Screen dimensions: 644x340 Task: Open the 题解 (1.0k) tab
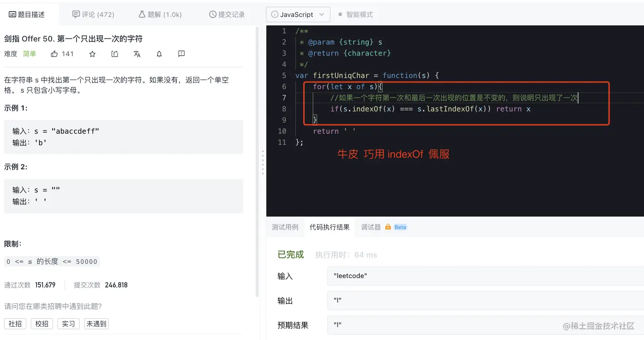tap(160, 15)
